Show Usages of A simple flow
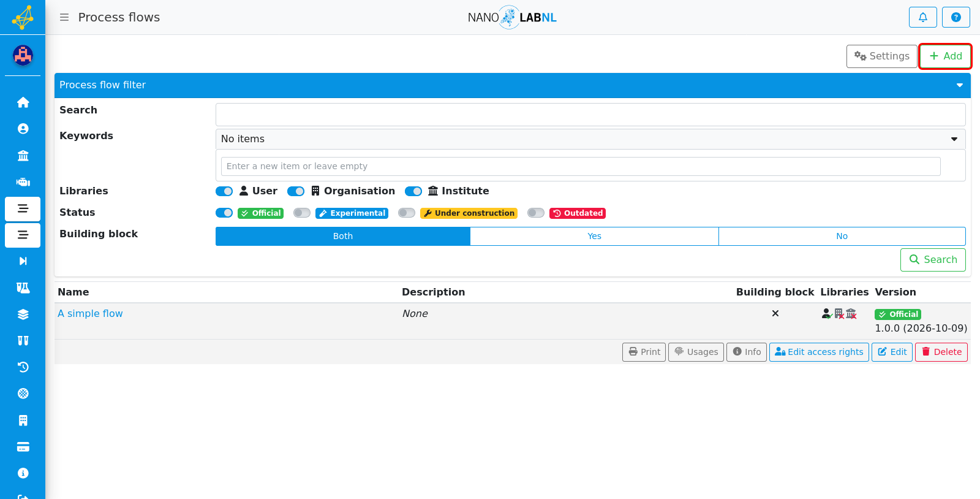 point(696,352)
